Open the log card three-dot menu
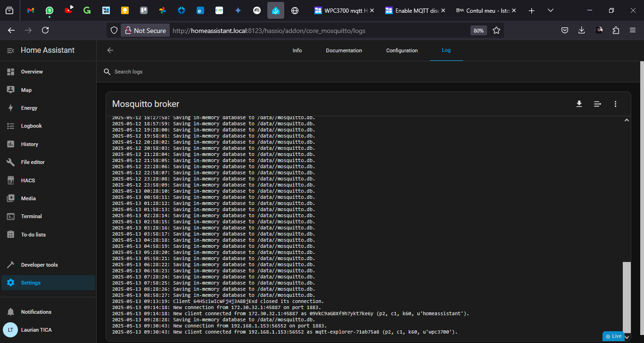This screenshot has width=644, height=343. click(615, 104)
